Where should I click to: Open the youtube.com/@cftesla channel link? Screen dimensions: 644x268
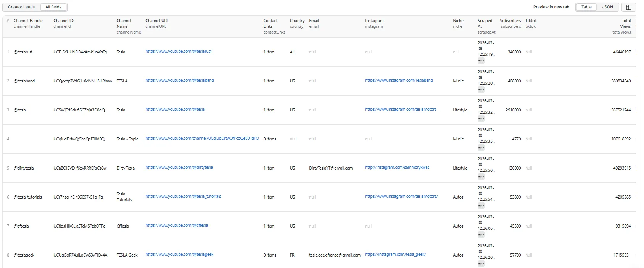[177, 225]
